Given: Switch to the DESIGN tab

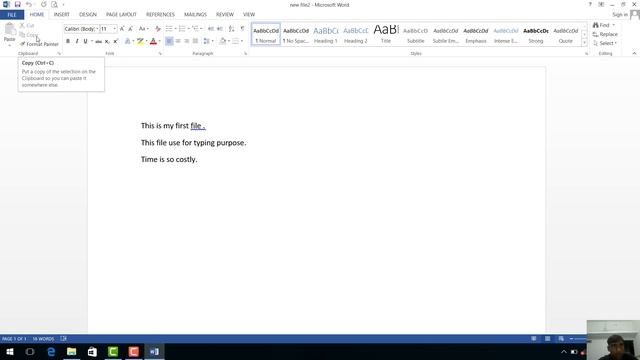Looking at the screenshot, I should coord(88,15).
